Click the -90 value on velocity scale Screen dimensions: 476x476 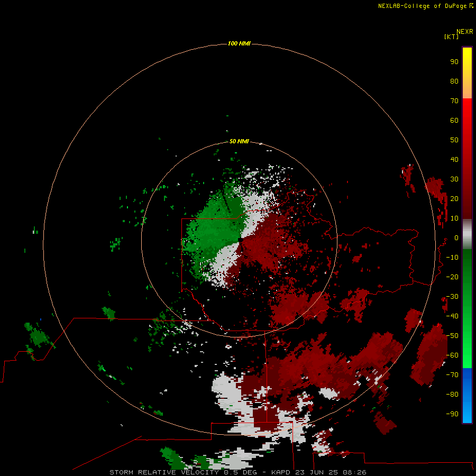click(x=452, y=414)
